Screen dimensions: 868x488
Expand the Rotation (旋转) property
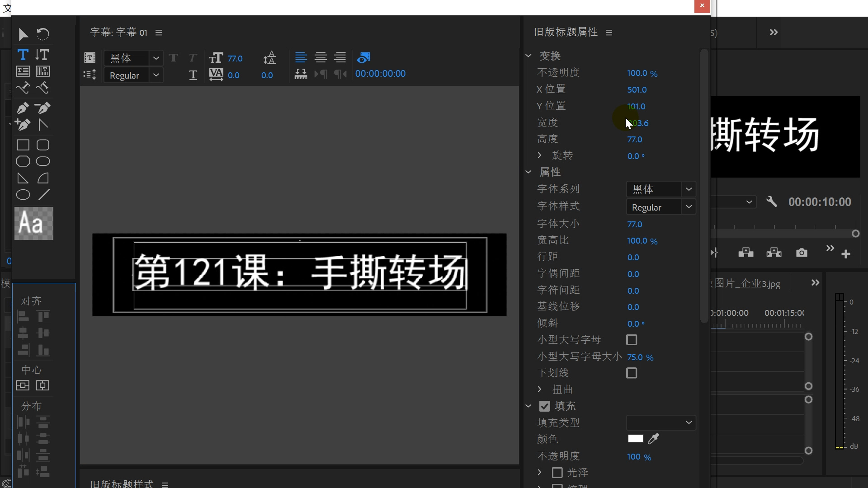point(539,155)
